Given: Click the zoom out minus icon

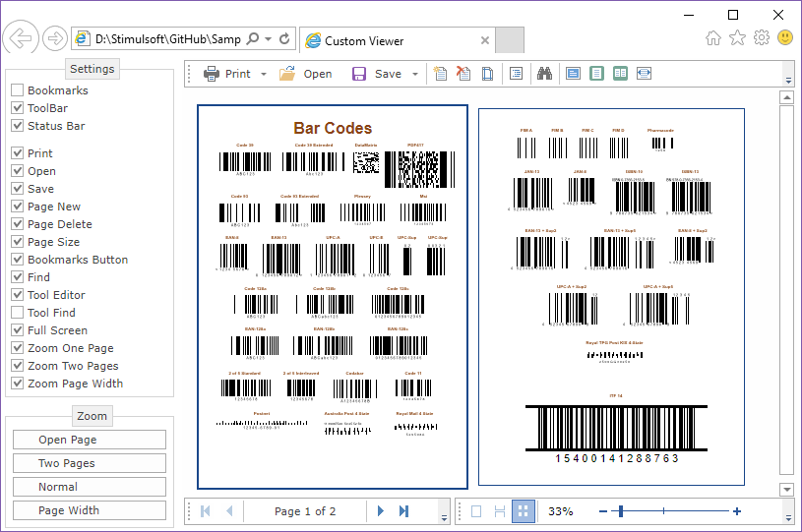Looking at the screenshot, I should (x=603, y=511).
